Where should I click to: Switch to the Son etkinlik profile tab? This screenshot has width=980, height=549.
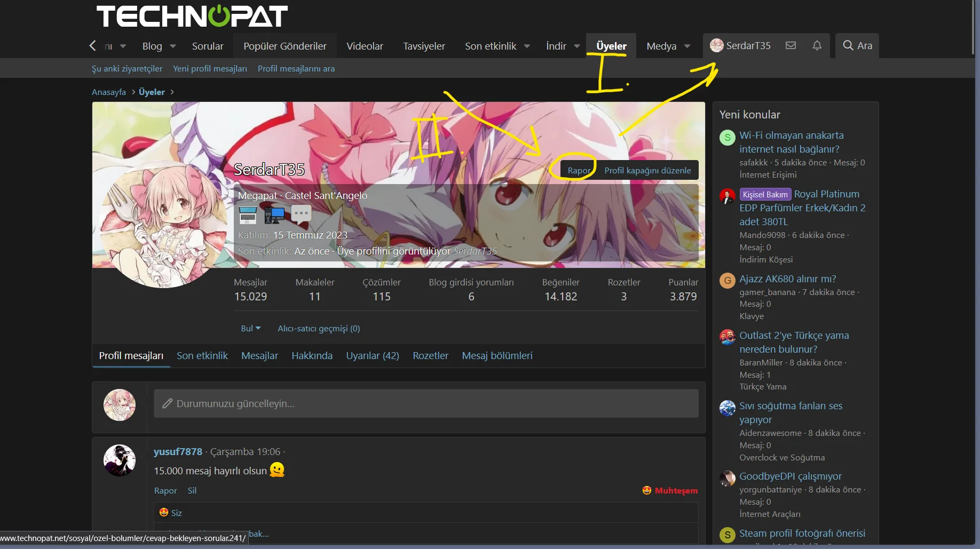click(x=202, y=356)
